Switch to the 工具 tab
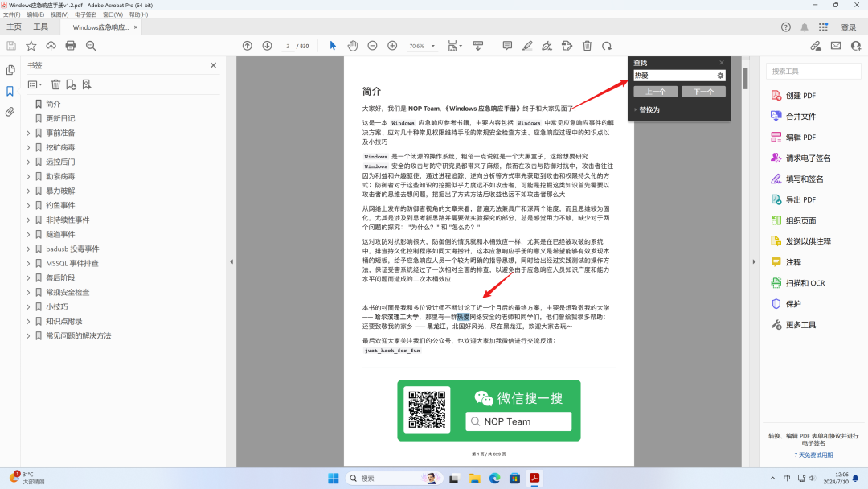The width and height of the screenshot is (868, 489). coord(40,26)
